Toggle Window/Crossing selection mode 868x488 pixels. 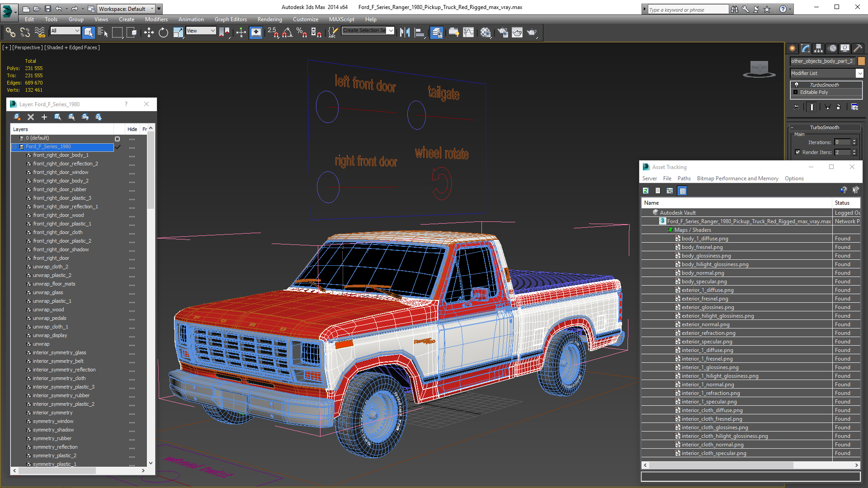[132, 32]
